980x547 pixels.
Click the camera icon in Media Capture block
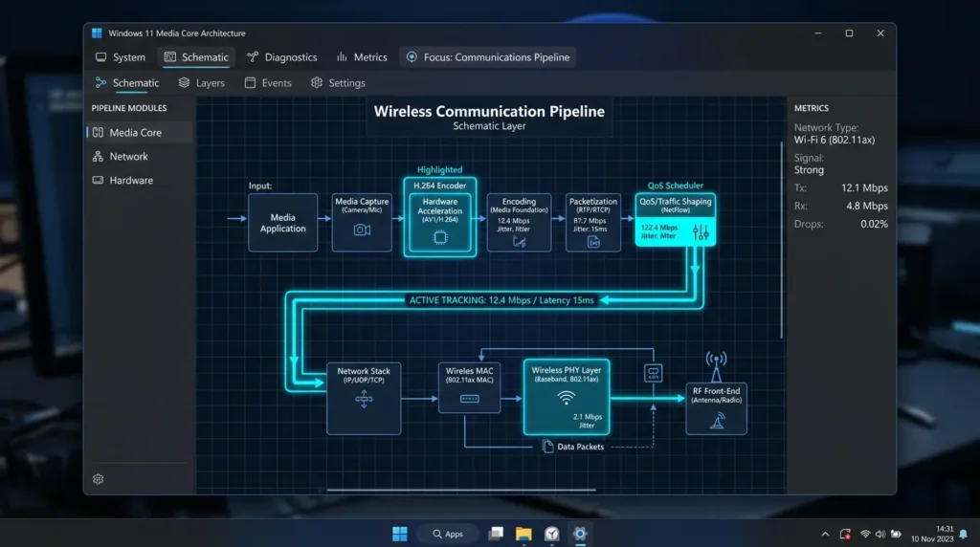pyautogui.click(x=362, y=230)
